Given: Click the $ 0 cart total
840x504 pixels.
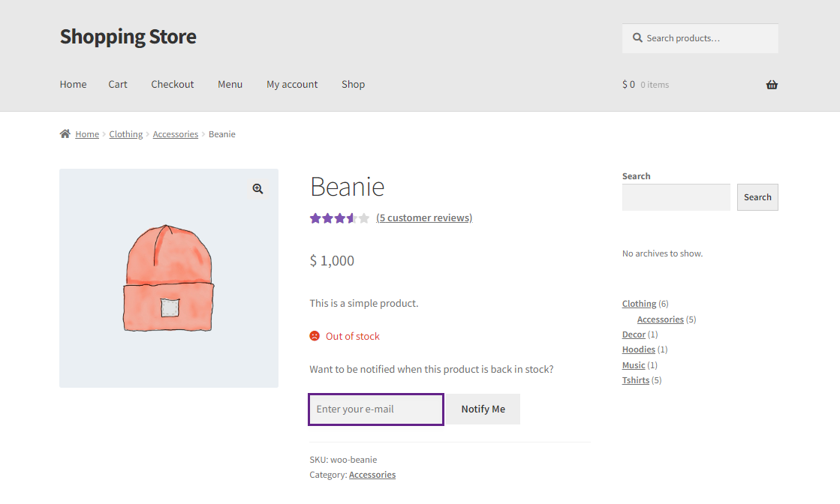Looking at the screenshot, I should click(628, 85).
